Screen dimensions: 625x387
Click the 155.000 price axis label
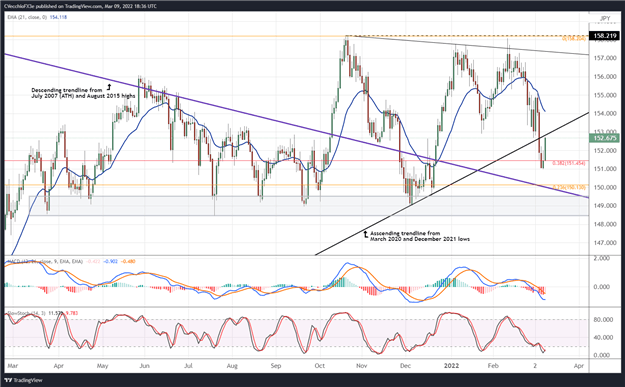605,95
